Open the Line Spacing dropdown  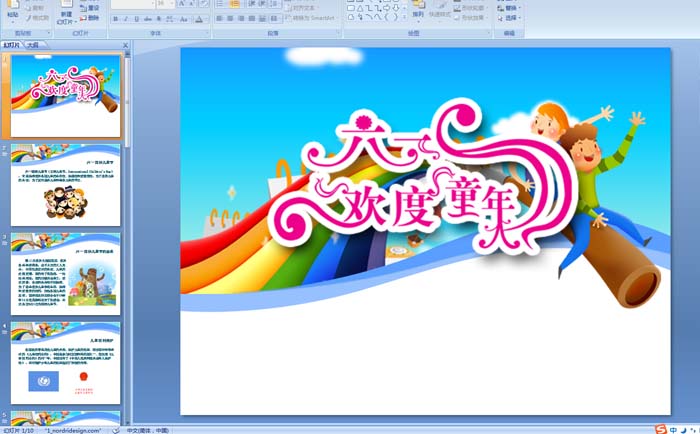(275, 4)
